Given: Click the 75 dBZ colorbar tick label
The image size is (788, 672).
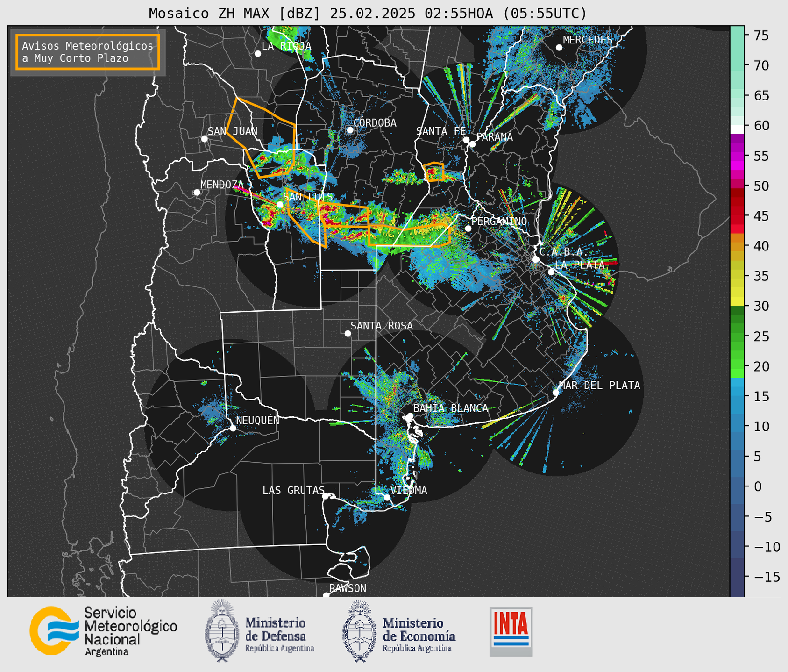Looking at the screenshot, I should 761,36.
